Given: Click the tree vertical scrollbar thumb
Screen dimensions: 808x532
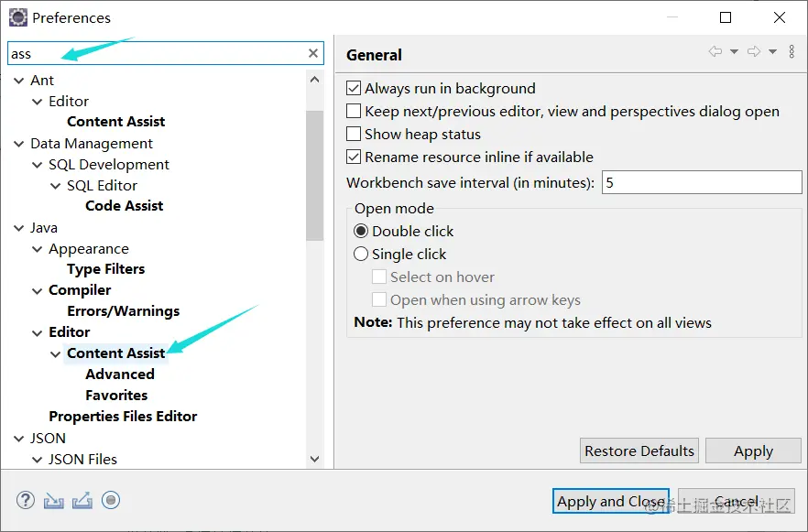Looking at the screenshot, I should (x=315, y=176).
